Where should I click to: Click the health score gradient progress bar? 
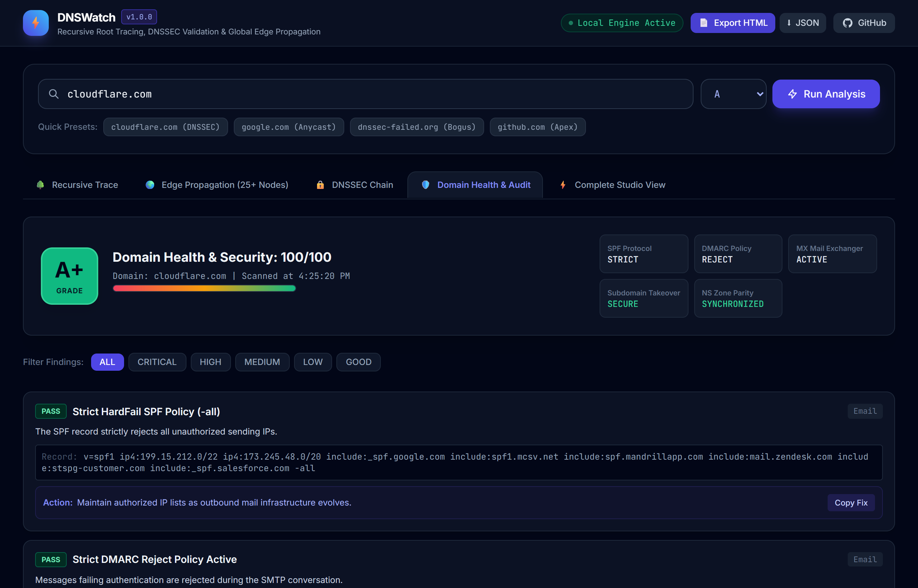coord(204,288)
